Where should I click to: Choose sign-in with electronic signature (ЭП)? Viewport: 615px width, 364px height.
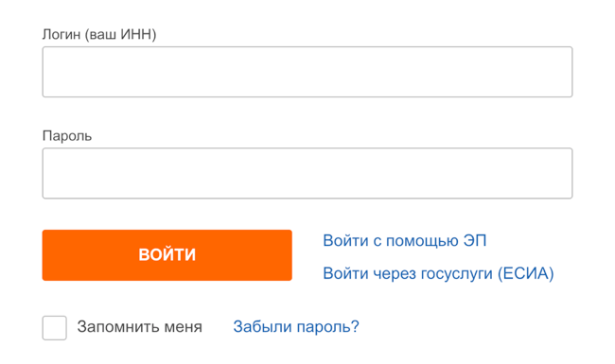point(404,240)
